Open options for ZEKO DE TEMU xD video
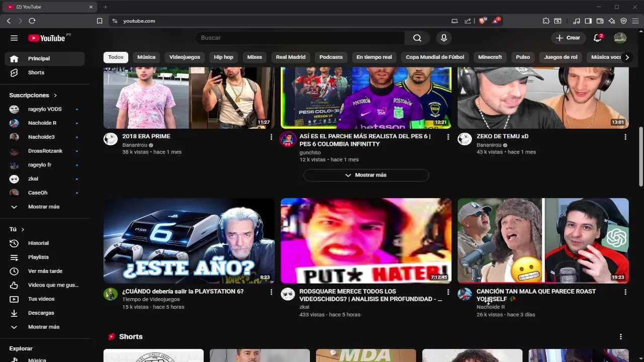 coord(625,137)
